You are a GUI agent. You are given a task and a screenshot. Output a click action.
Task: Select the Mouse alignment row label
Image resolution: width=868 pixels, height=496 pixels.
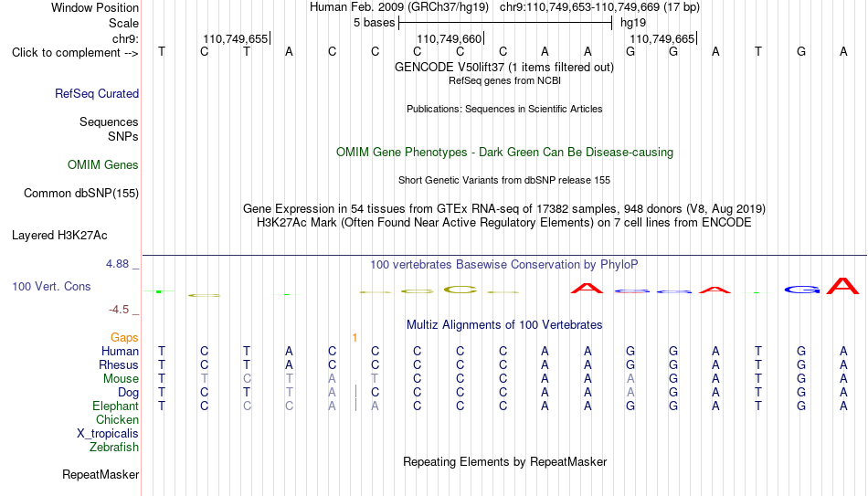coord(122,379)
